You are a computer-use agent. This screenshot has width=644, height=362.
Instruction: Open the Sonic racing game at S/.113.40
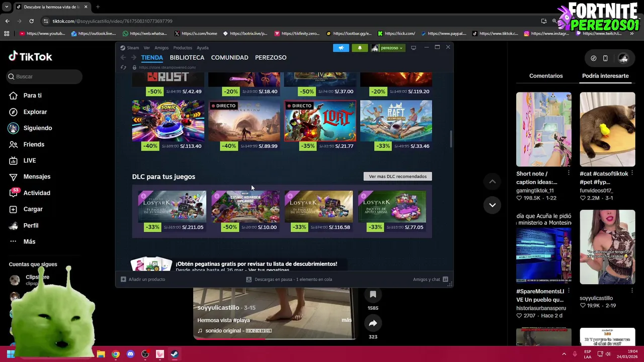[168, 121]
